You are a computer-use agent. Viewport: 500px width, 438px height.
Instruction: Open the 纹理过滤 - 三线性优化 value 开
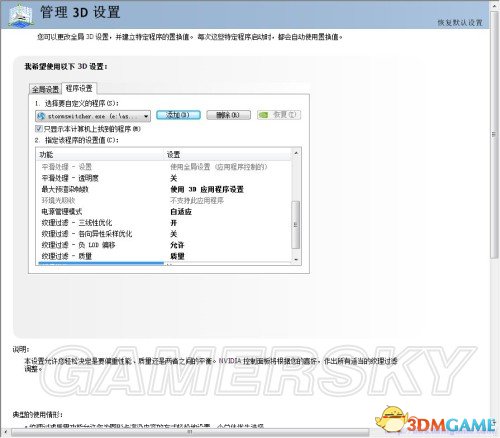pyautogui.click(x=173, y=223)
